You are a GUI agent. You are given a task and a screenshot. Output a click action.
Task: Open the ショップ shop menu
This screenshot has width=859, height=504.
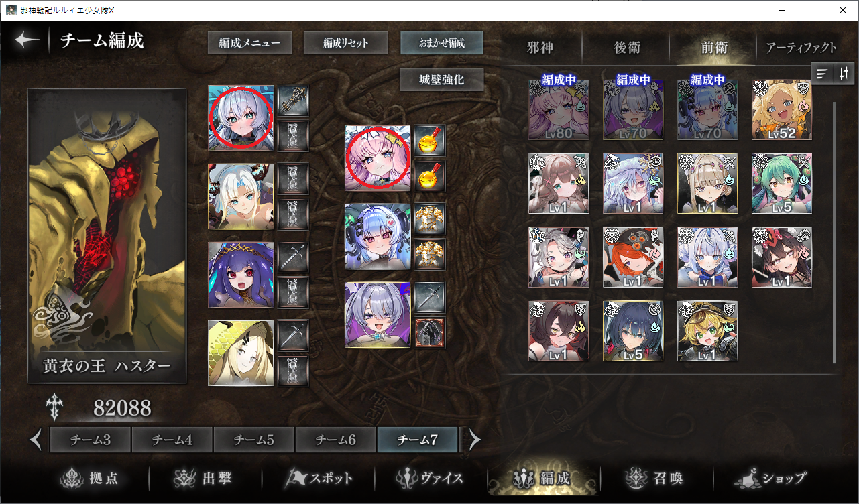coord(770,479)
